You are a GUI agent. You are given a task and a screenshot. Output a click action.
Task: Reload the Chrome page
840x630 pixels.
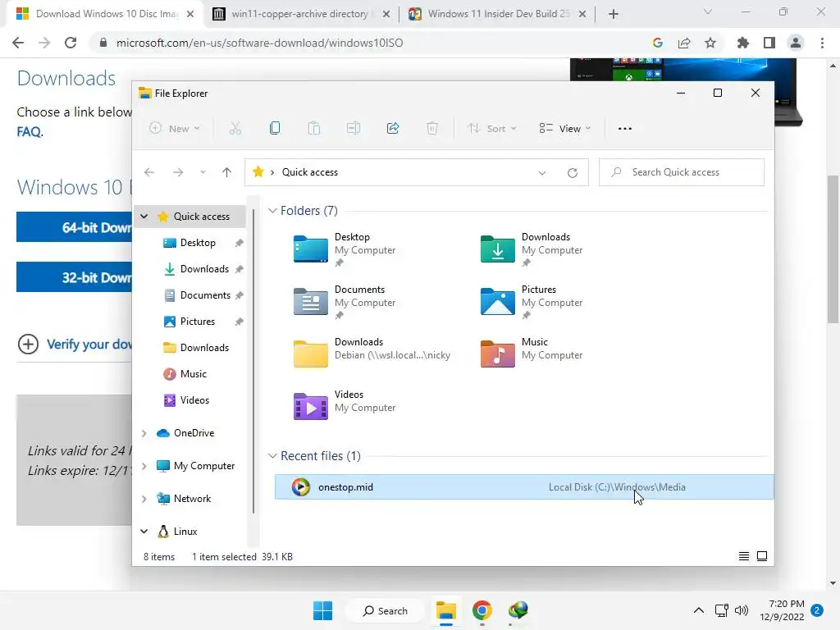coord(71,43)
